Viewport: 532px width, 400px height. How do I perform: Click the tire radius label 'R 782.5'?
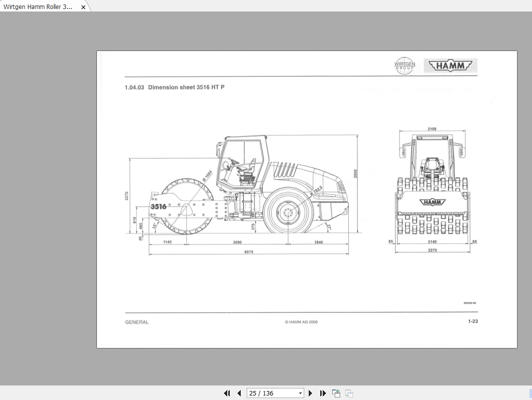click(x=316, y=191)
